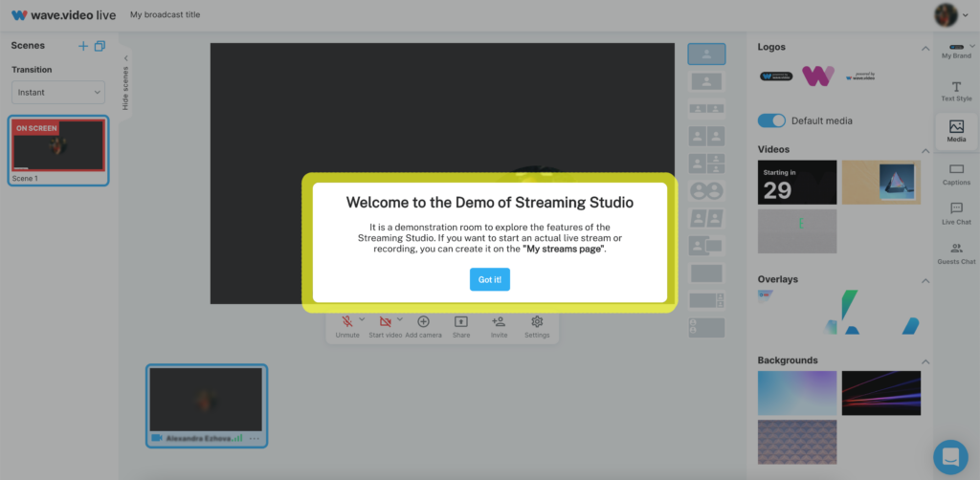The image size is (980, 480).
Task: Collapse the Overlays section
Action: pyautogui.click(x=925, y=280)
